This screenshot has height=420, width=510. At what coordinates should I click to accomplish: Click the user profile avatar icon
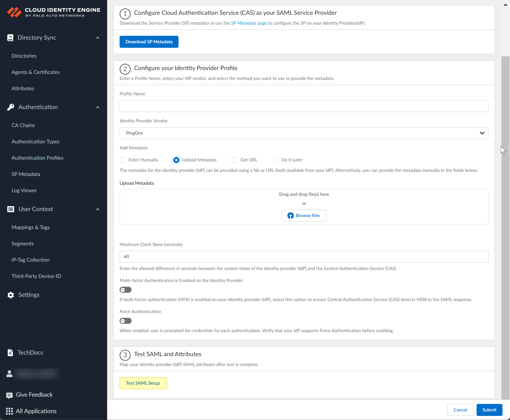click(9, 374)
